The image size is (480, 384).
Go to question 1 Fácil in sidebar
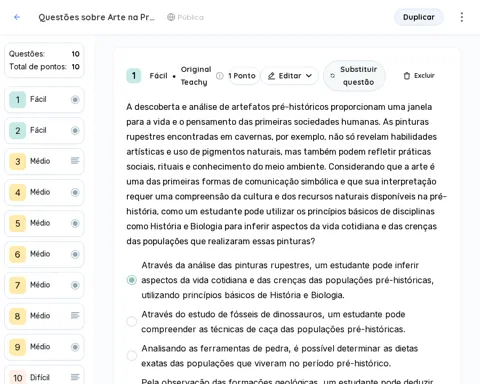pos(44,99)
